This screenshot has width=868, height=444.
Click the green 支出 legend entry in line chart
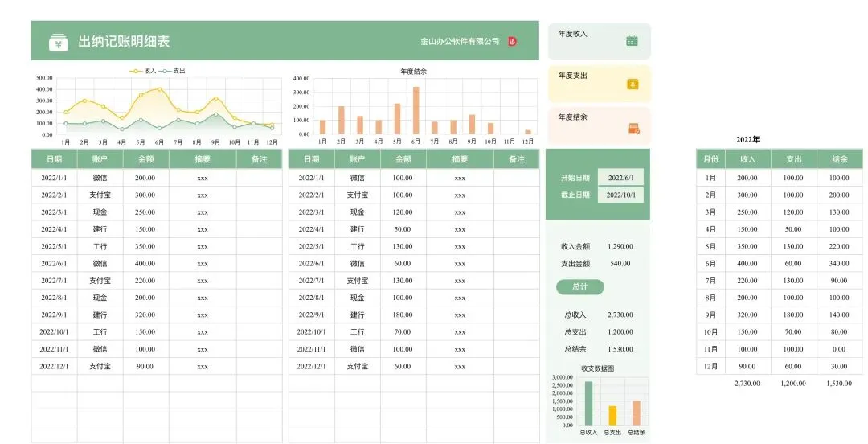coord(172,71)
